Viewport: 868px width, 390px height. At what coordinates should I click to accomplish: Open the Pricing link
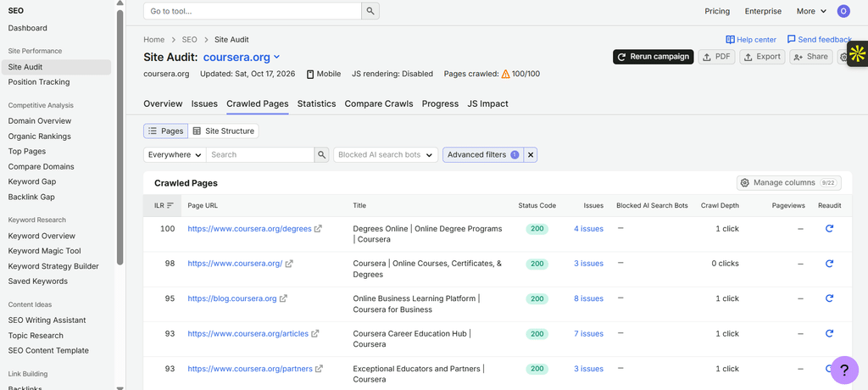click(717, 11)
